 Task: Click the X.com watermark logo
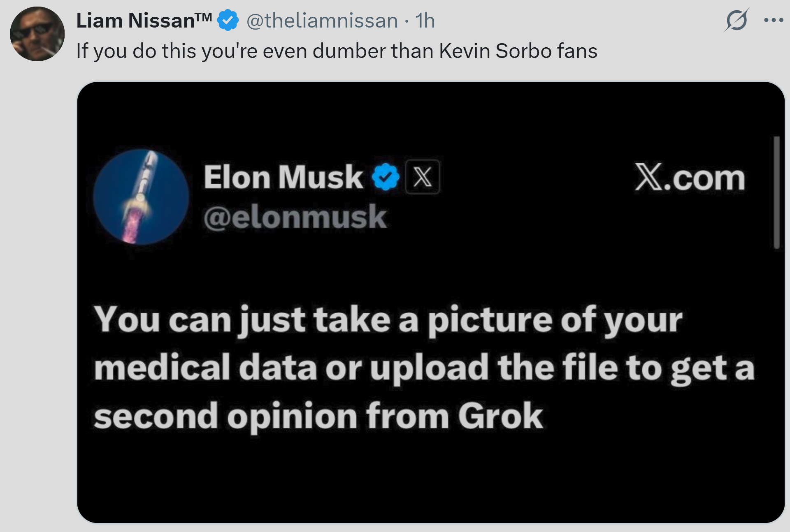point(690,178)
